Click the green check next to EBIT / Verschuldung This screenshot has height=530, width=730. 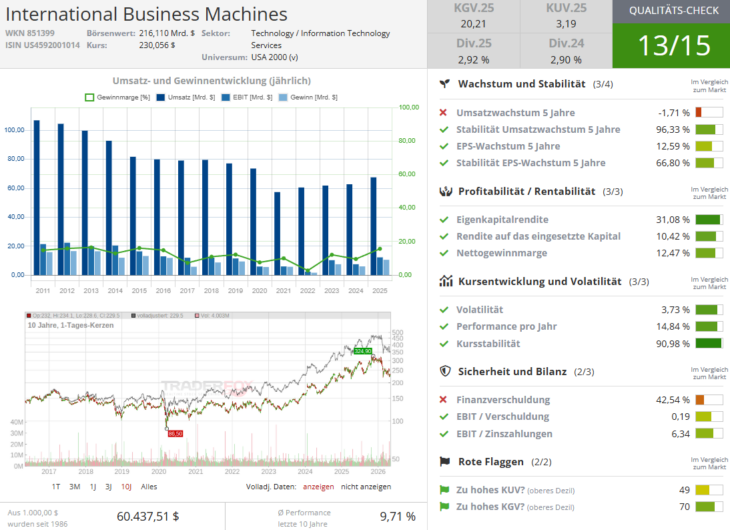444,417
